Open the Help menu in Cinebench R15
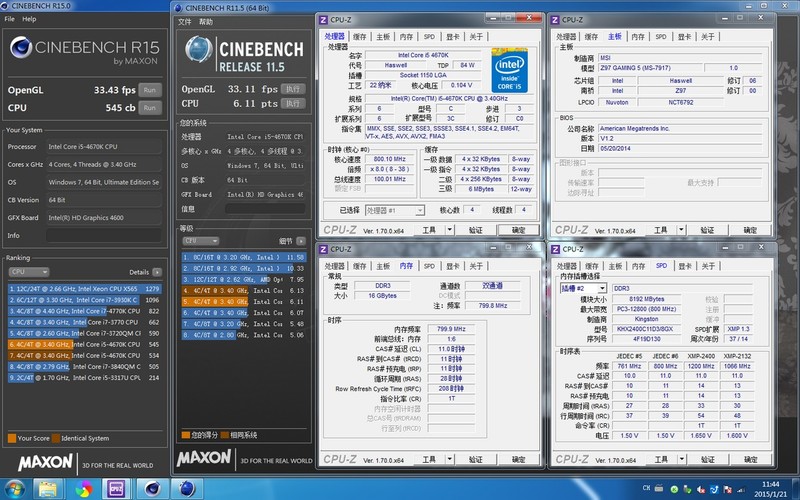 29,19
